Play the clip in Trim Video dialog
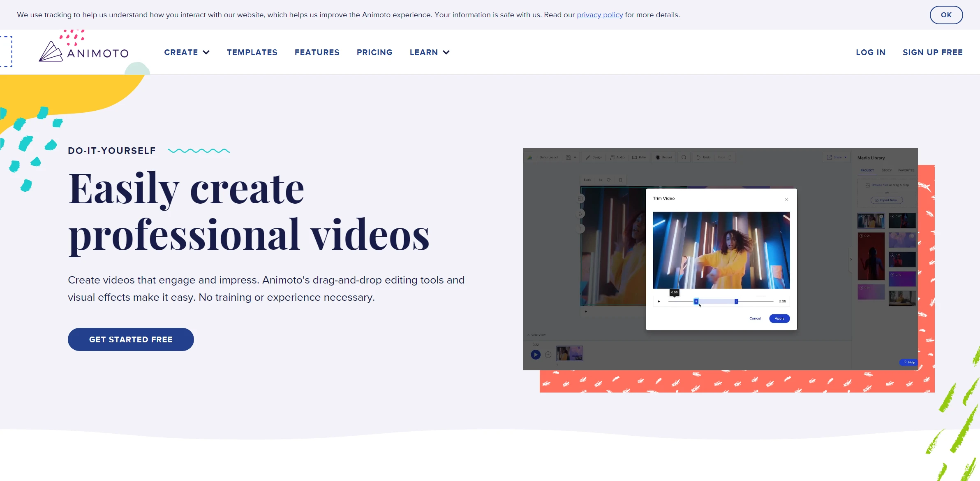Screen dimensions: 980x481 (659, 302)
